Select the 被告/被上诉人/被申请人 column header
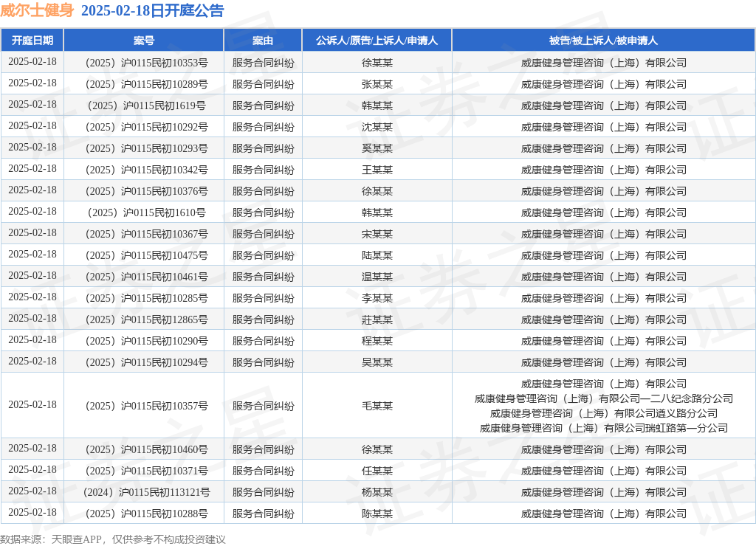This screenshot has height=546, width=756. coord(604,41)
